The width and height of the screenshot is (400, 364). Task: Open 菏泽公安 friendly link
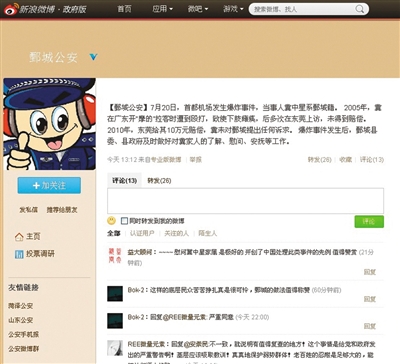pyautogui.click(x=21, y=306)
